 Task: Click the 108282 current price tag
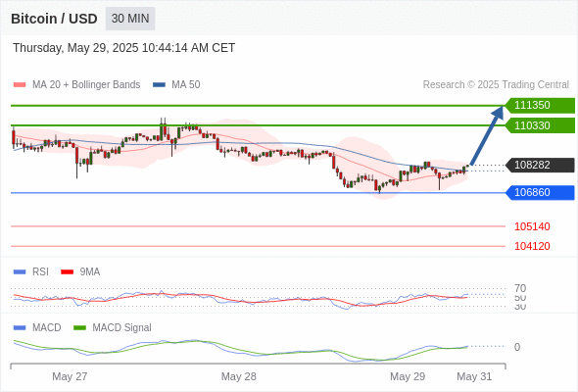click(x=540, y=165)
